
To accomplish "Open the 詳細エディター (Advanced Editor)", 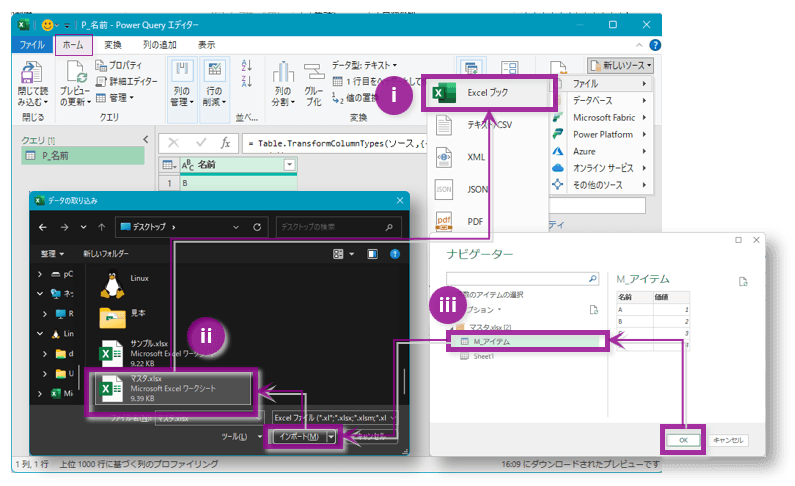I will (125, 81).
